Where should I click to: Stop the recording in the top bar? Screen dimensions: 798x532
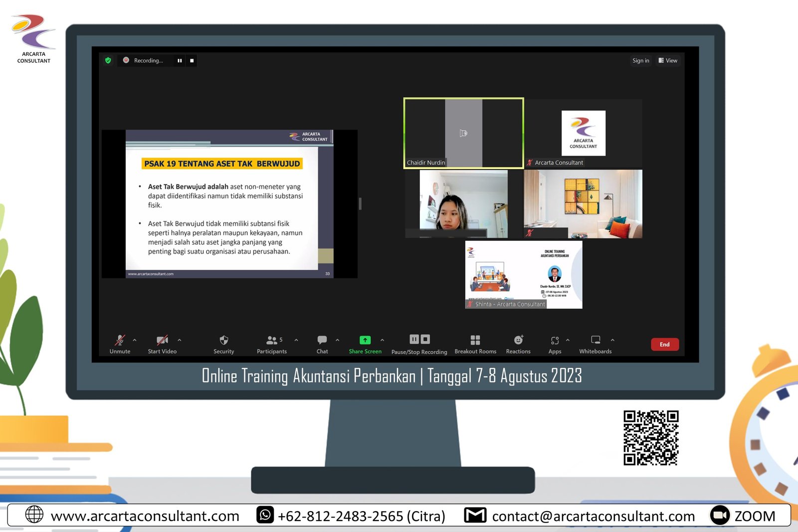192,60
